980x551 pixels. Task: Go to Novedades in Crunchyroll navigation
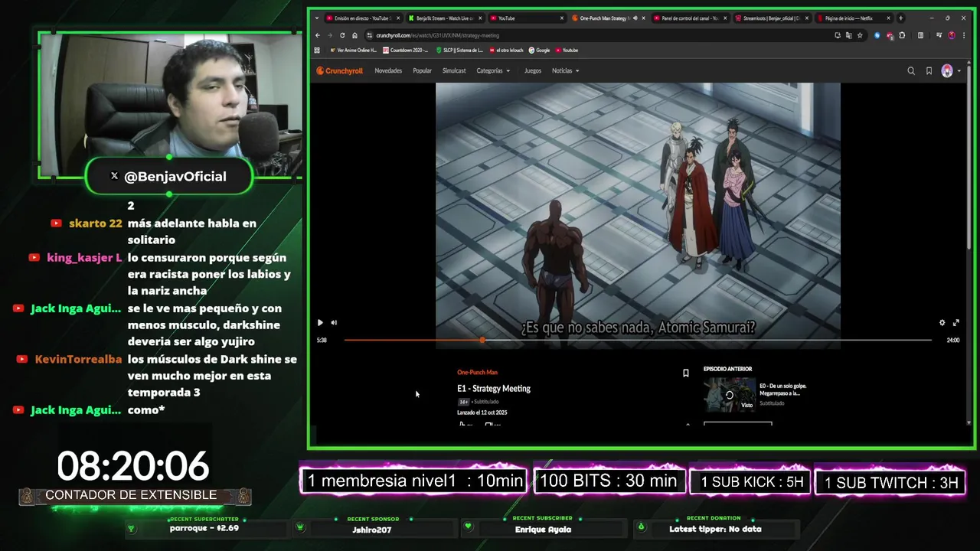point(388,70)
